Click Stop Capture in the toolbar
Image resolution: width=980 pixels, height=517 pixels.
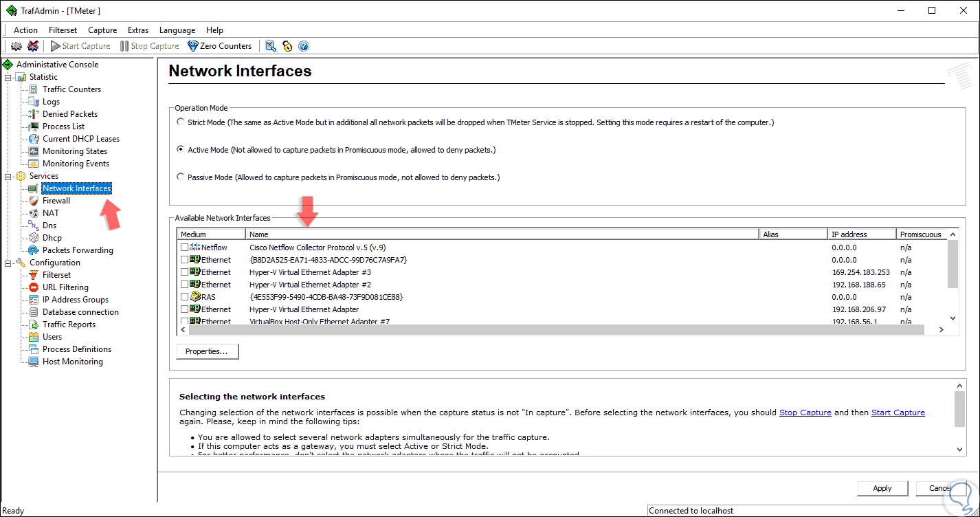point(149,46)
